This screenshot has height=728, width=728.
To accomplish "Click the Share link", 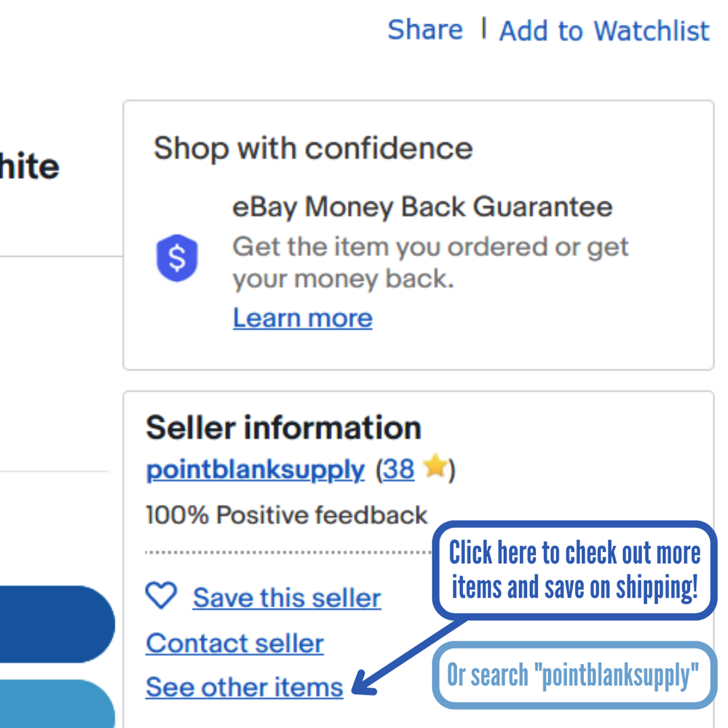I will click(x=424, y=30).
